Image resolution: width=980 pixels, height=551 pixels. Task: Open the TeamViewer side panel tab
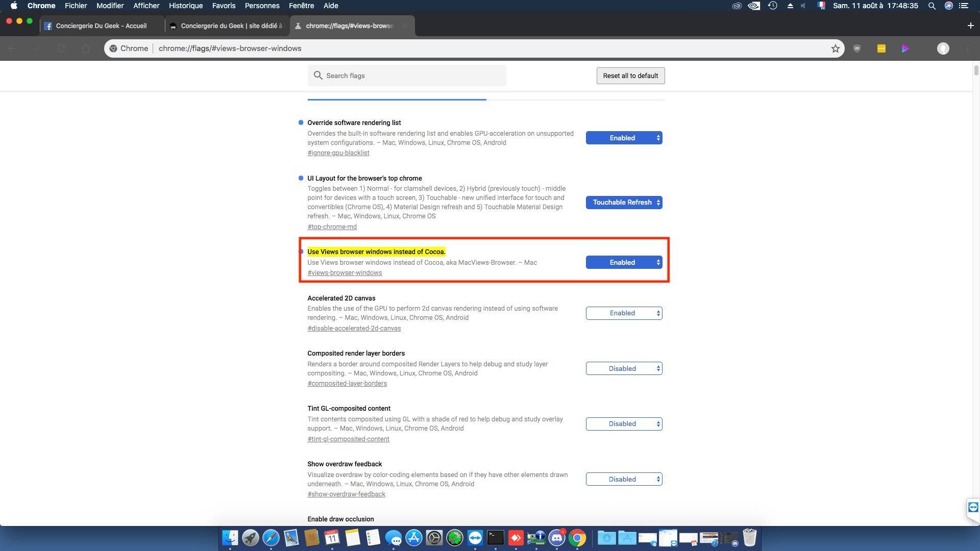coord(973,507)
